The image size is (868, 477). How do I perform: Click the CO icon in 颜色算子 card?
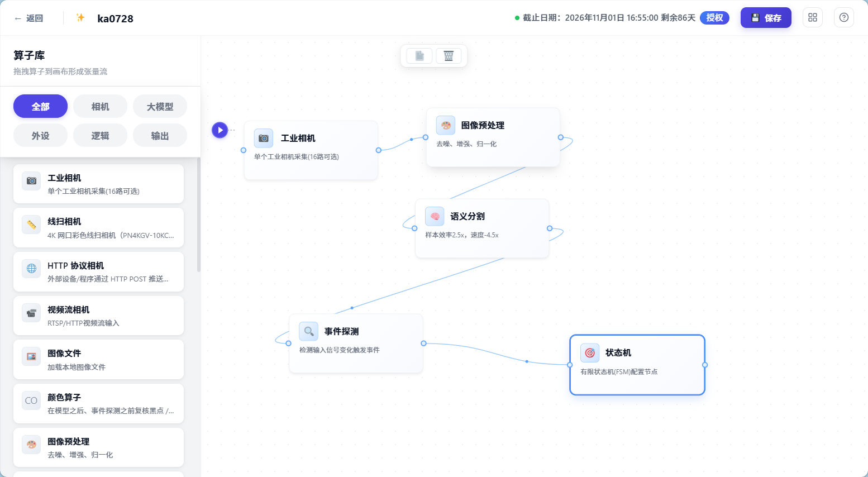pos(31,400)
